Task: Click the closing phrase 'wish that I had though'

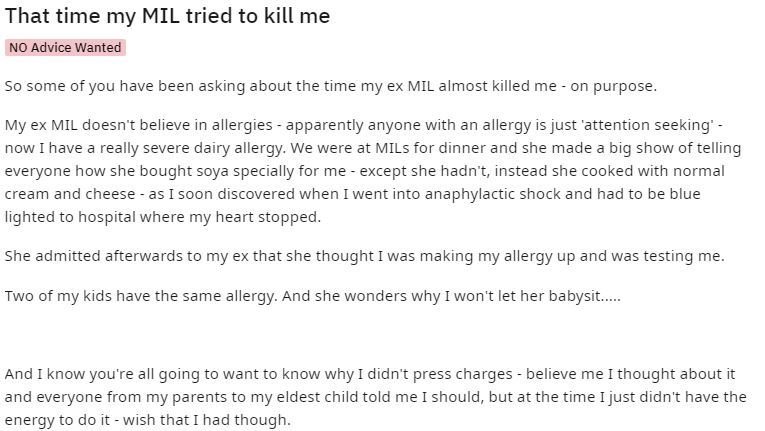Action: click(206, 420)
